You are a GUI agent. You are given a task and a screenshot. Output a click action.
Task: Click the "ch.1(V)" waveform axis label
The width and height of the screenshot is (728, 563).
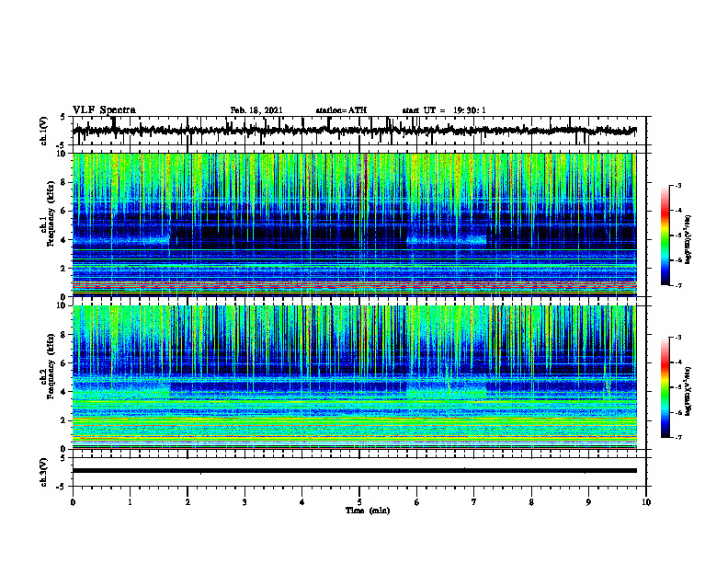tap(44, 131)
